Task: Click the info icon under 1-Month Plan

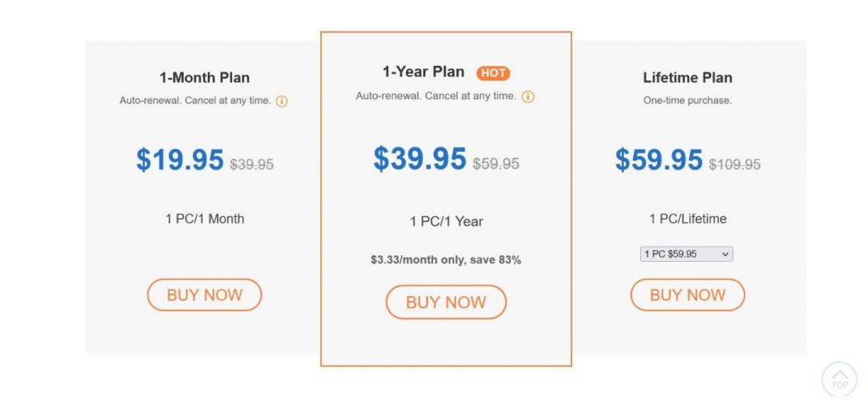Action: click(x=282, y=101)
